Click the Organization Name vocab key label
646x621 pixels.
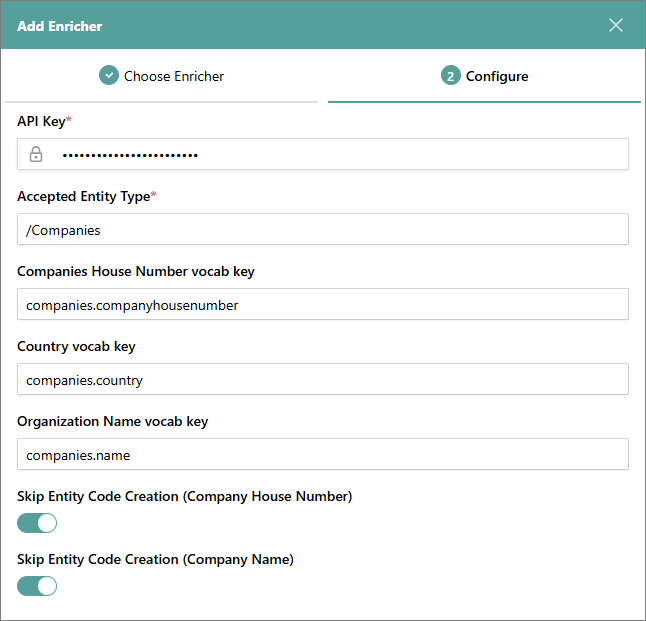(112, 421)
